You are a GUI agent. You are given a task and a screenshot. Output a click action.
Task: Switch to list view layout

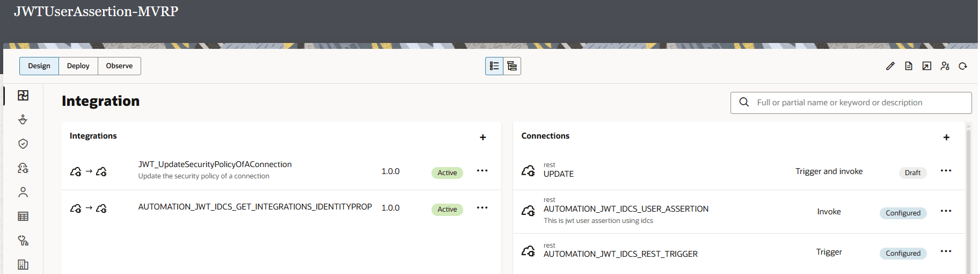point(494,66)
